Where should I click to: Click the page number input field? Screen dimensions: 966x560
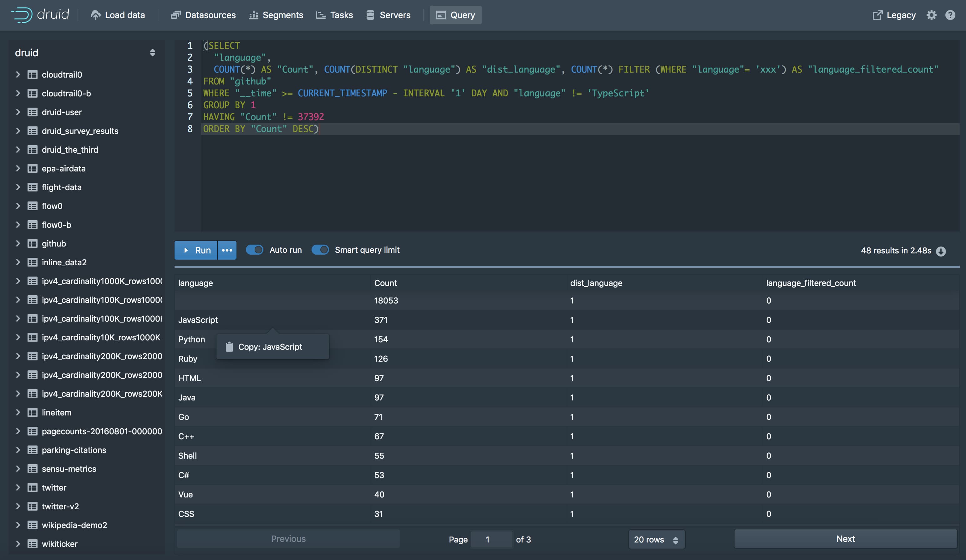pyautogui.click(x=491, y=539)
